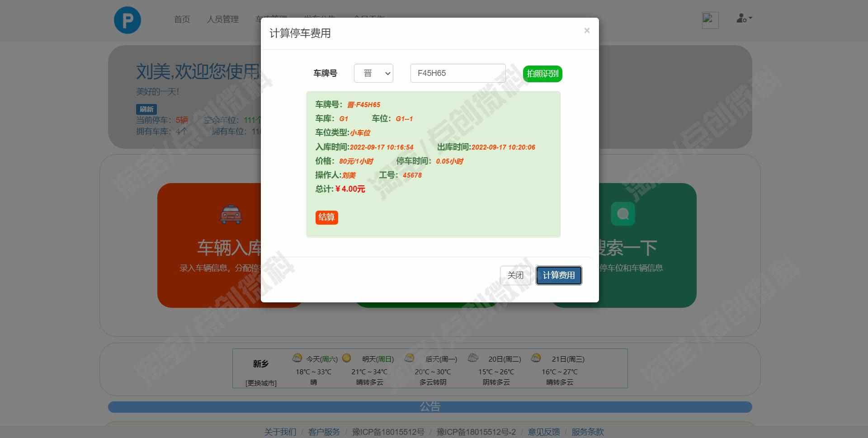Open the 客户服务 footer link
Viewport: 868px width, 438px height.
click(324, 432)
